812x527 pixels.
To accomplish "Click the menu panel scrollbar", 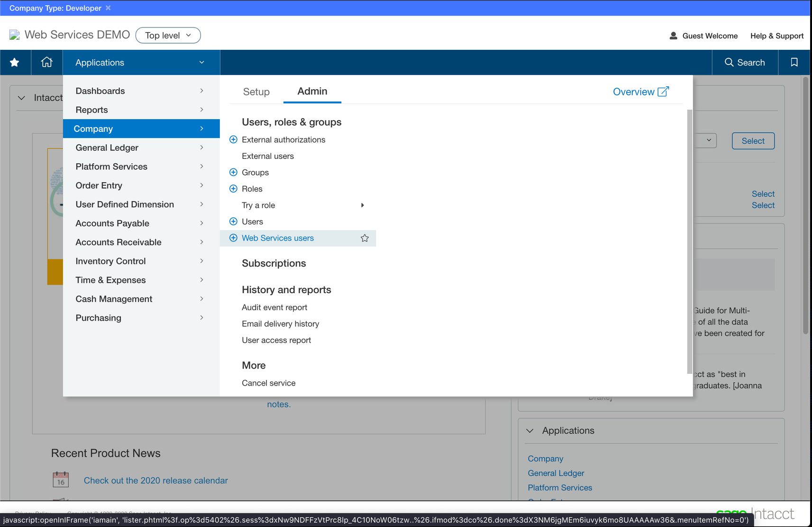I will (x=690, y=241).
